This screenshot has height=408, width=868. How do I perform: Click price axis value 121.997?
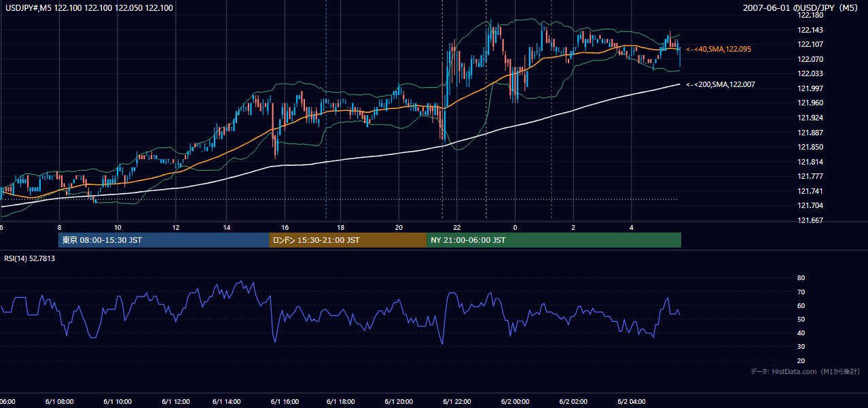click(810, 88)
